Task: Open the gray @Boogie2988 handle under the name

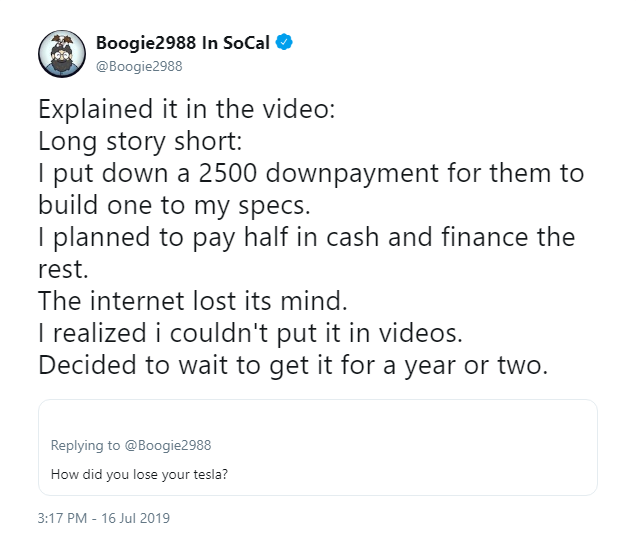Action: tap(139, 66)
